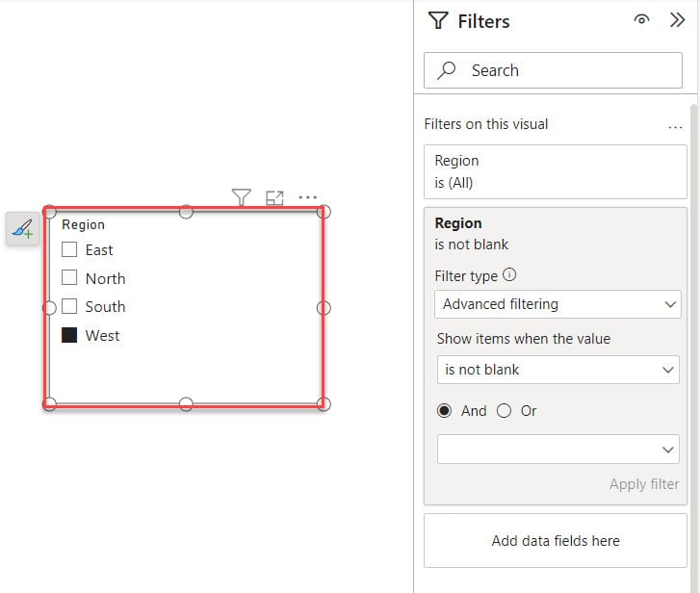Toggle Filters pane eye visibility icon
The image size is (700, 593).
coord(641,19)
